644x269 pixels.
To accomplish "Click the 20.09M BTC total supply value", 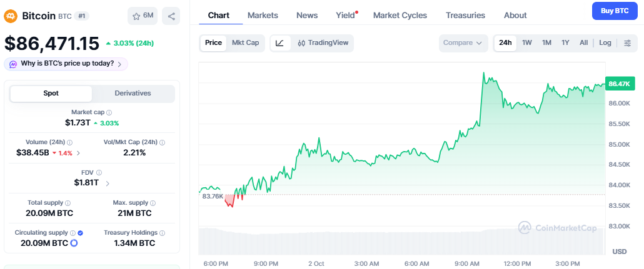I will point(49,213).
